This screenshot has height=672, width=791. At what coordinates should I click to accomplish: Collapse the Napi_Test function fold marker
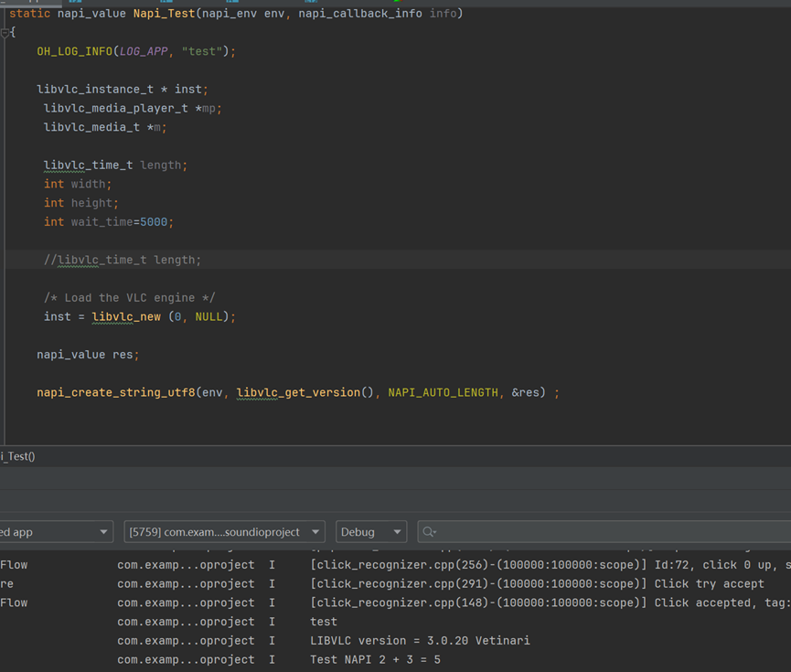click(x=5, y=33)
